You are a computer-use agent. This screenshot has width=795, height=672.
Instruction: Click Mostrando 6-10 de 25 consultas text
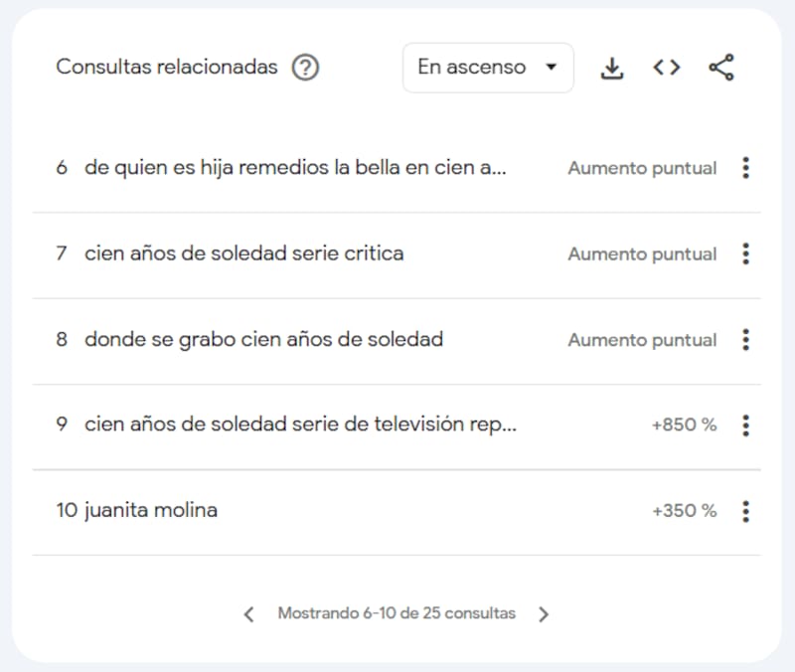(397, 613)
